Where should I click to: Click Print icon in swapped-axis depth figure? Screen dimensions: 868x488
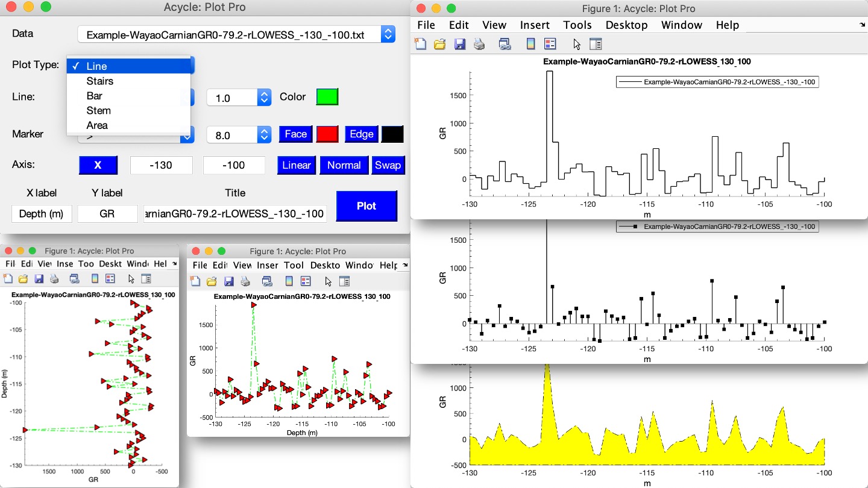pyautogui.click(x=54, y=279)
